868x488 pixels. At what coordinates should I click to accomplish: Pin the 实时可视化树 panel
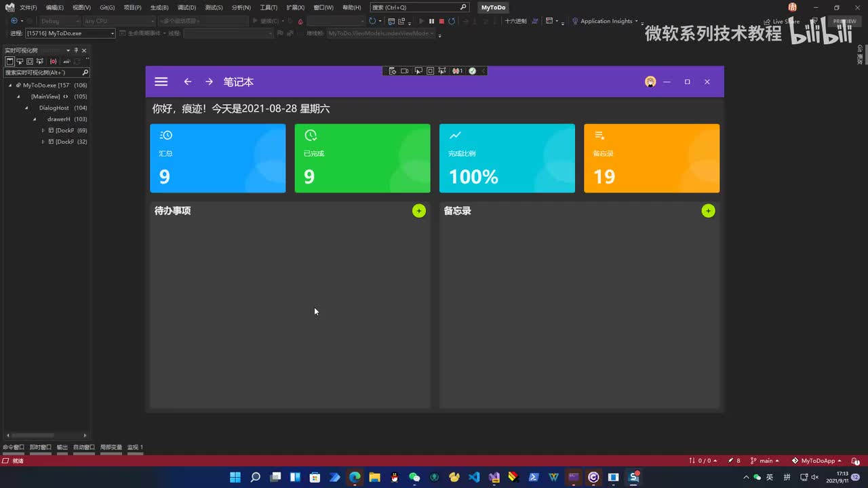(x=76, y=51)
